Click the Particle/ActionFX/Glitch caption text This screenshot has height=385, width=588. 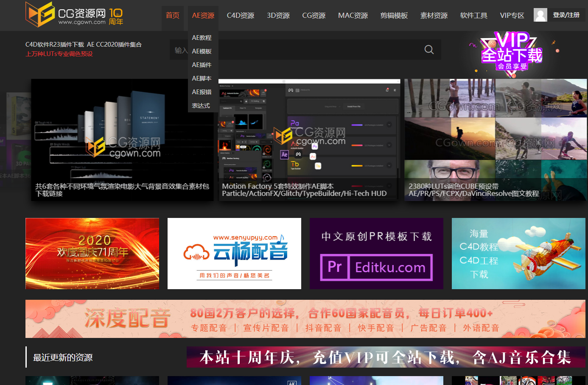pos(304,193)
